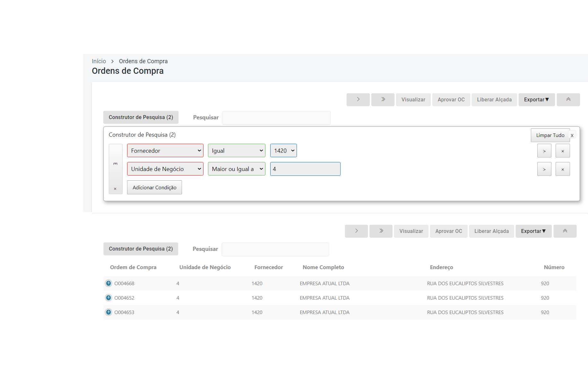Click the upper Aprovar OC button
This screenshot has height=384, width=588.
[x=451, y=99]
